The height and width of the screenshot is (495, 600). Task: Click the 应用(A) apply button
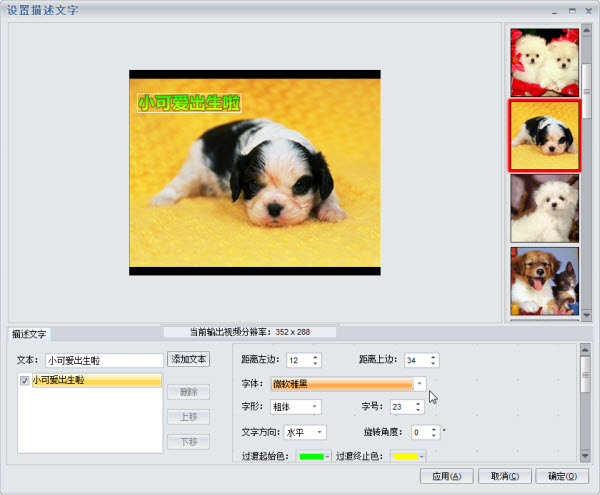click(x=447, y=476)
